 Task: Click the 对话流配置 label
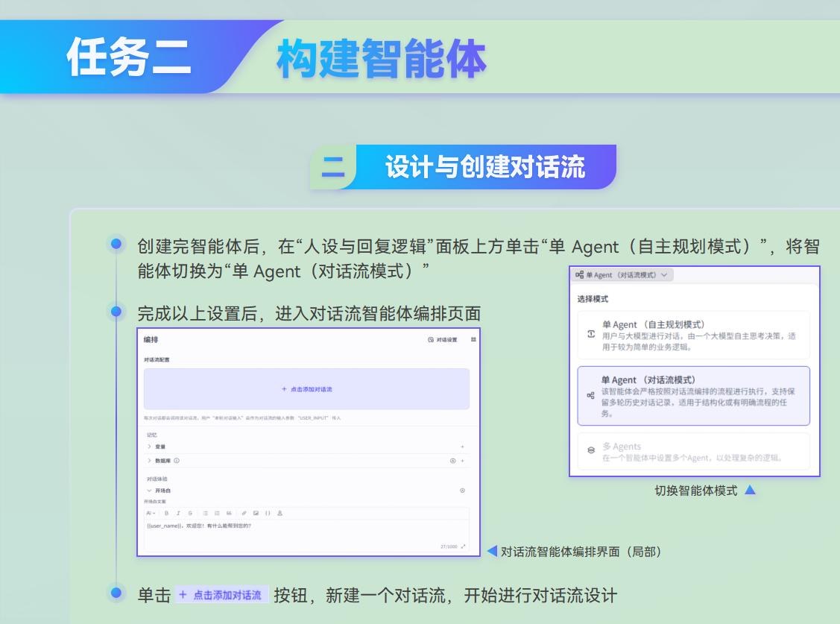(157, 359)
